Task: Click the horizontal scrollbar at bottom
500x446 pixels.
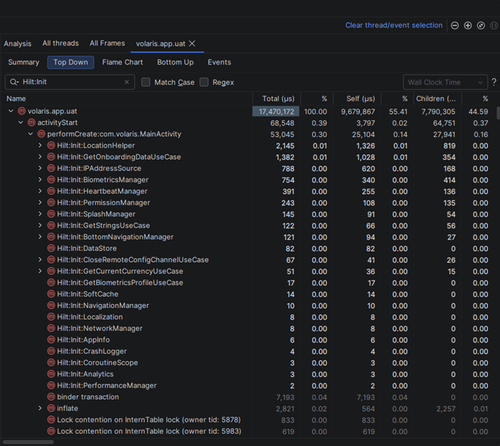Action: [x=28, y=442]
